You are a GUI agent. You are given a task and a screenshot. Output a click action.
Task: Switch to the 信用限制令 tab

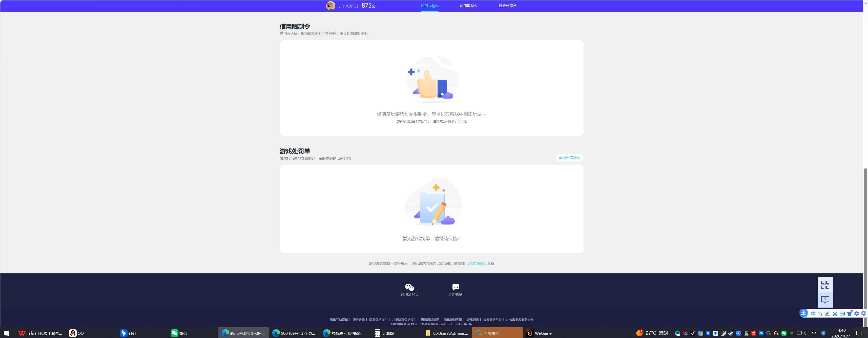(468, 6)
